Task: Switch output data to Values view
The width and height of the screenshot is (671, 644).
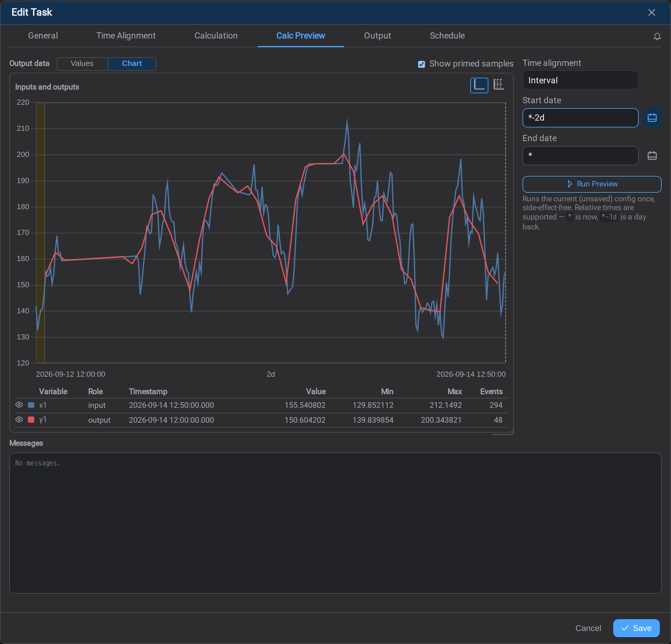Action: [82, 63]
